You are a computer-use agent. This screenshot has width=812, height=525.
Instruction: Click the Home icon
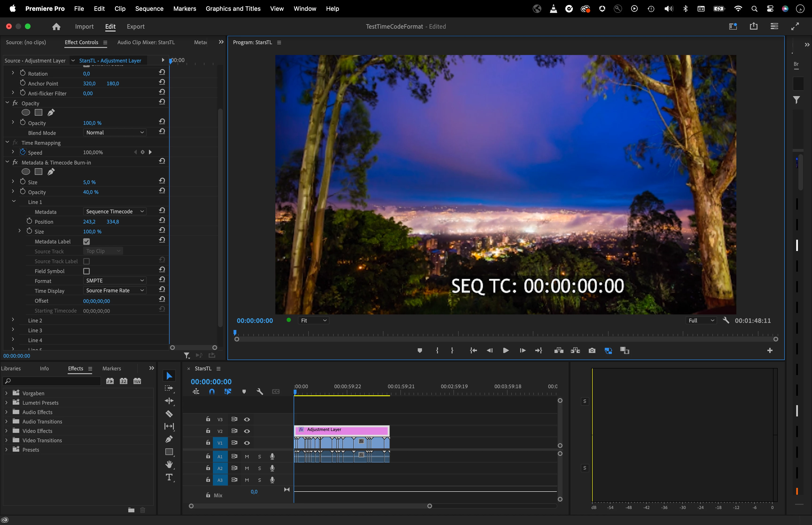57,26
